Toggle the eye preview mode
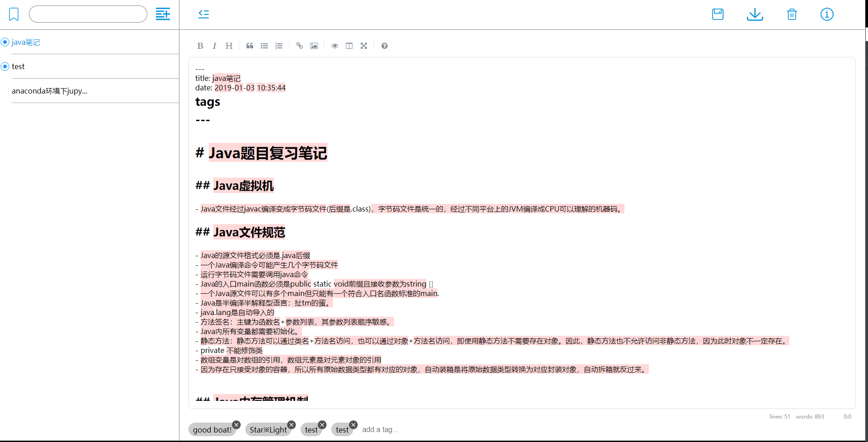 [x=335, y=46]
